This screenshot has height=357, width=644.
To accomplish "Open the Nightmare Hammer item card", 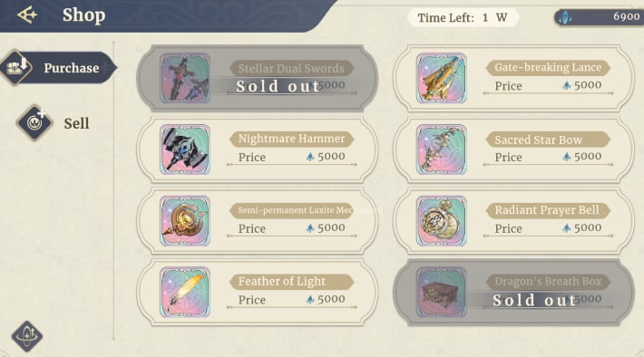I will (x=257, y=150).
